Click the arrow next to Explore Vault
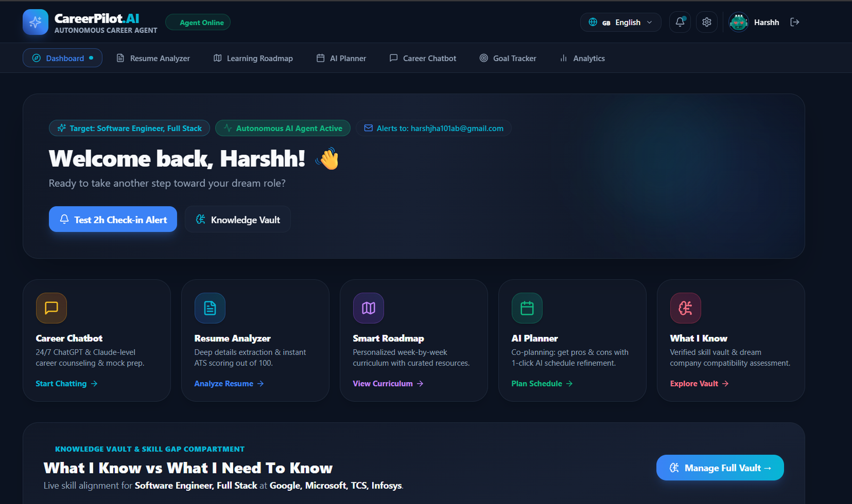Screen dimensions: 852x504 click(x=725, y=384)
